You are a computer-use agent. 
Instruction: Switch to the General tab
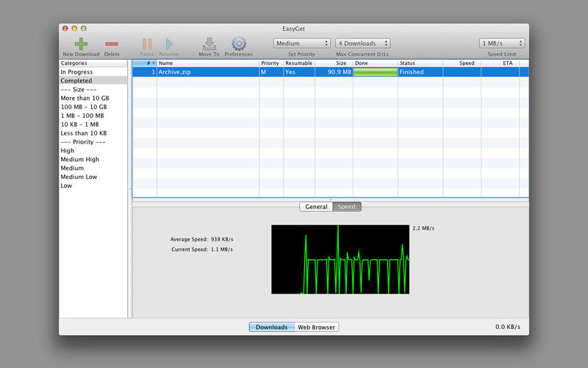pyautogui.click(x=316, y=207)
